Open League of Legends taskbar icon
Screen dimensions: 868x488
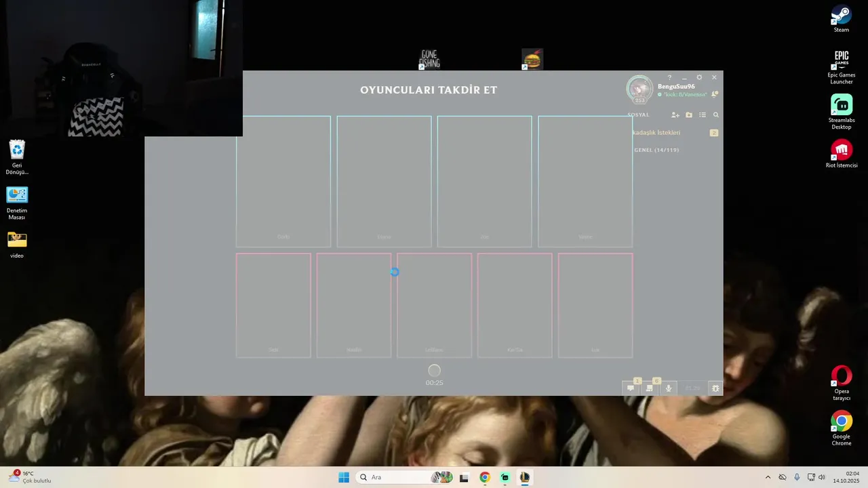(525, 477)
